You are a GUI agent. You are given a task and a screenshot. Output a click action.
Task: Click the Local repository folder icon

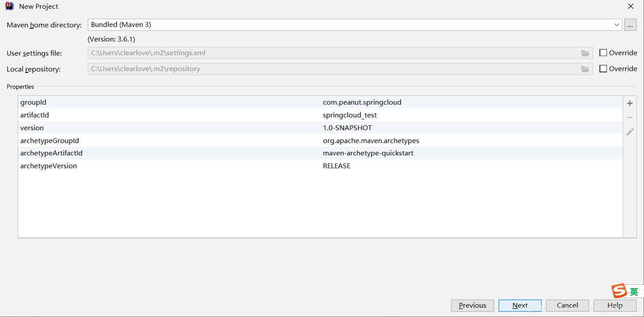585,69
